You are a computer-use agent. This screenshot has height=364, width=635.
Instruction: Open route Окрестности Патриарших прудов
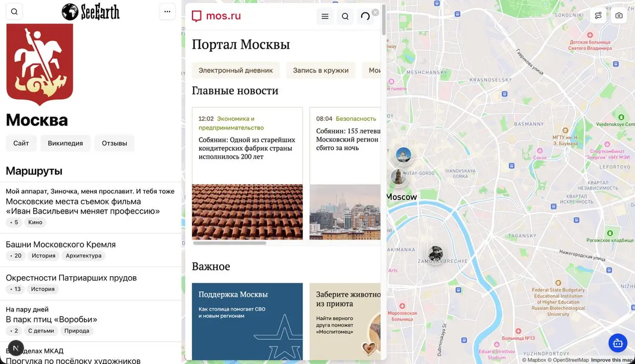pyautogui.click(x=90, y=283)
